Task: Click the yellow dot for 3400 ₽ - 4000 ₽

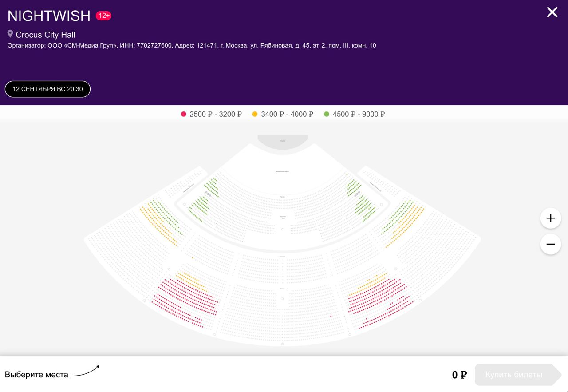Action: (255, 114)
